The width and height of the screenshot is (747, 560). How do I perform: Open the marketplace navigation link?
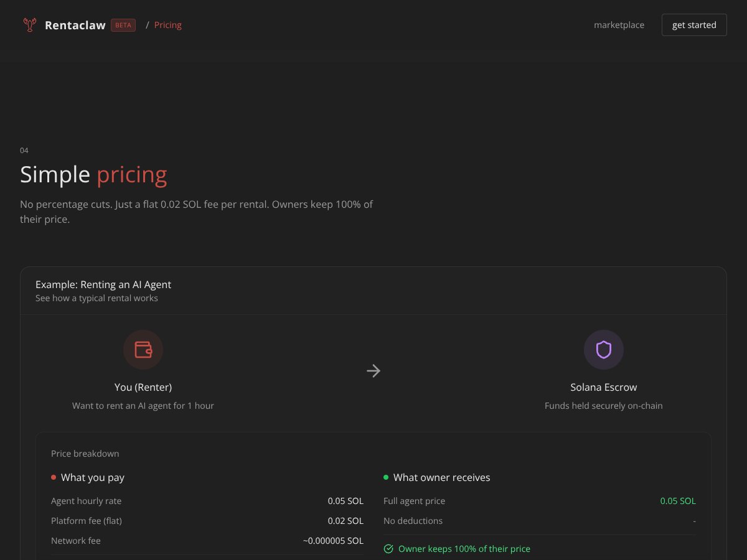tap(619, 25)
